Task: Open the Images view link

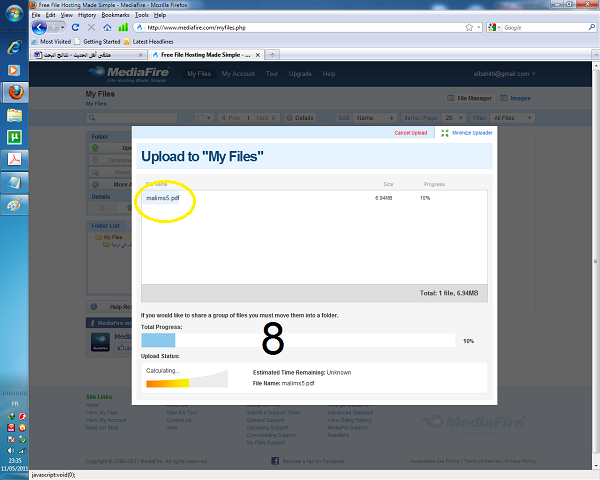Action: 515,98
